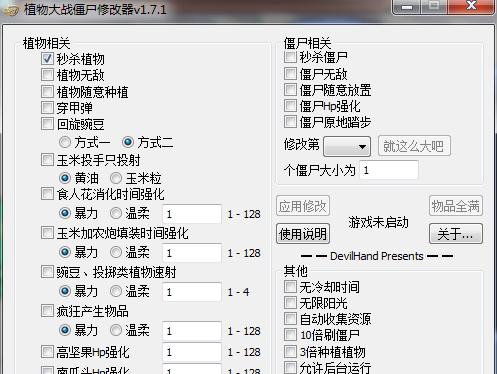Select 温柔 under 豌豆、投掷类植物速射
Image resolution: width=497 pixels, height=374 pixels.
[x=116, y=291]
